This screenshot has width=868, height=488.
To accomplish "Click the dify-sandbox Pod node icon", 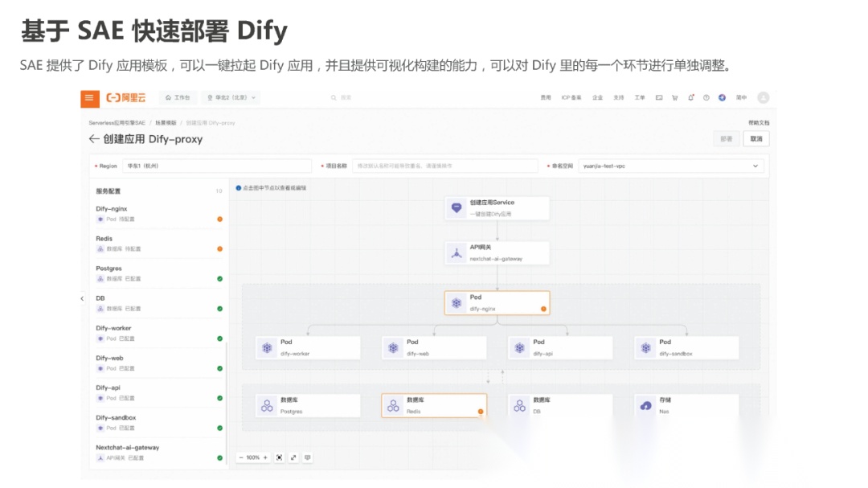I will coord(645,348).
